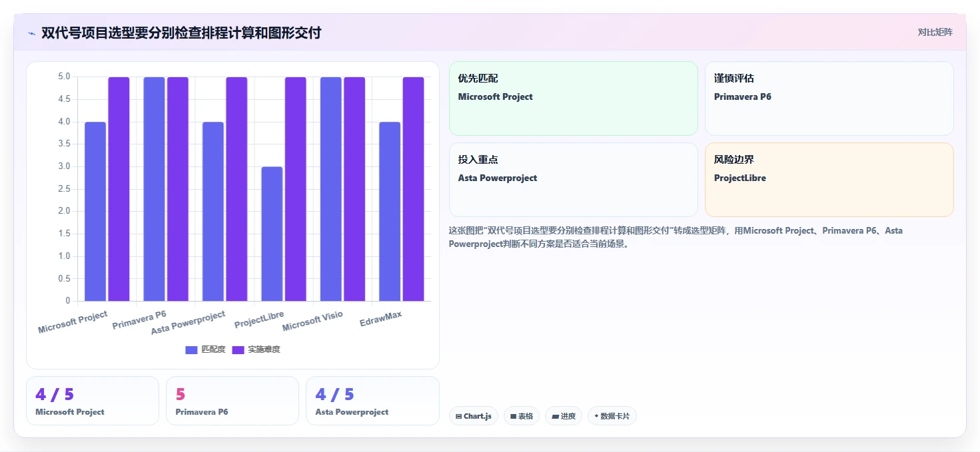This screenshot has height=452, width=980.
Task: Click EdrawMax's 实施难度 bar
Action: (413, 189)
